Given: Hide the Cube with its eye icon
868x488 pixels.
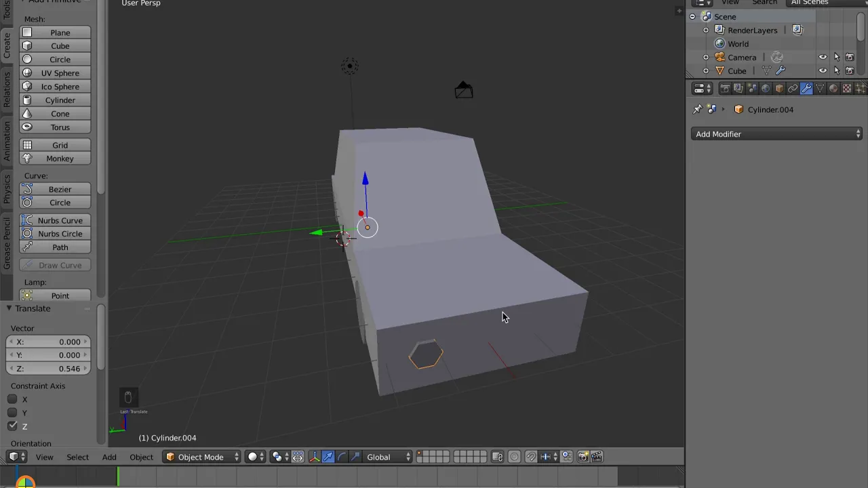Looking at the screenshot, I should 823,71.
